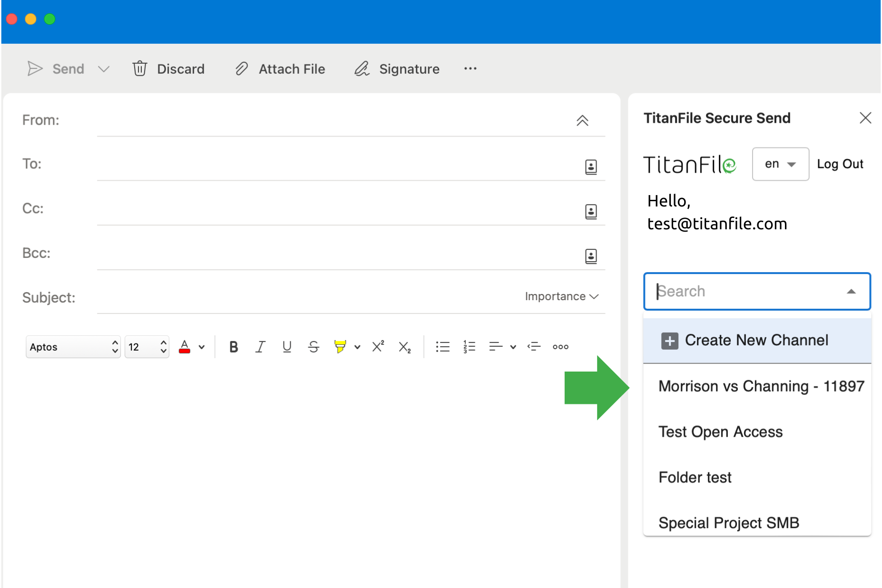The height and width of the screenshot is (588, 882).
Task: Open the Importance dropdown
Action: tap(561, 296)
